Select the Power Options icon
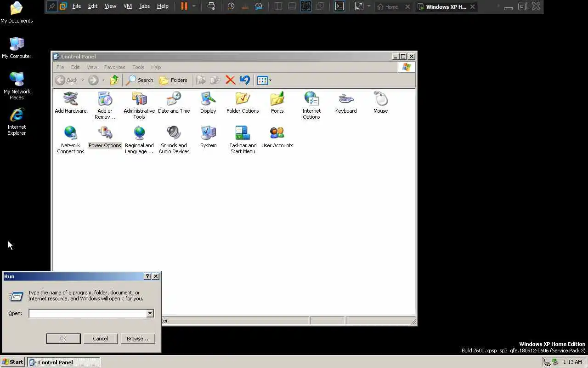 click(x=105, y=137)
